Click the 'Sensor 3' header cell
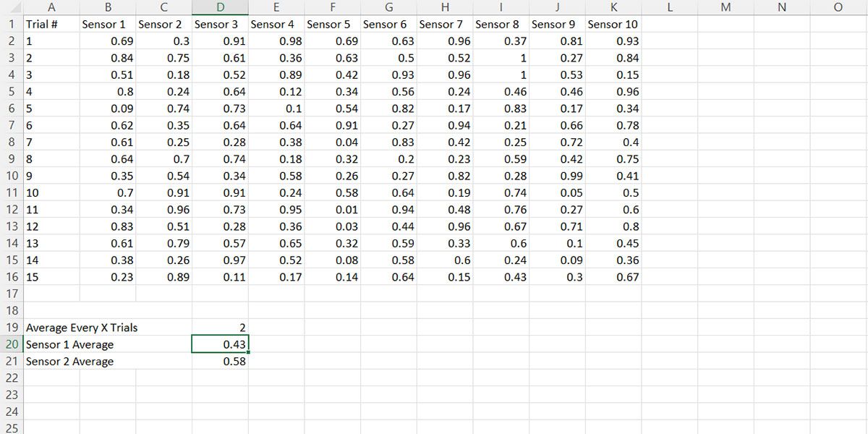This screenshot has width=868, height=434. (220, 24)
